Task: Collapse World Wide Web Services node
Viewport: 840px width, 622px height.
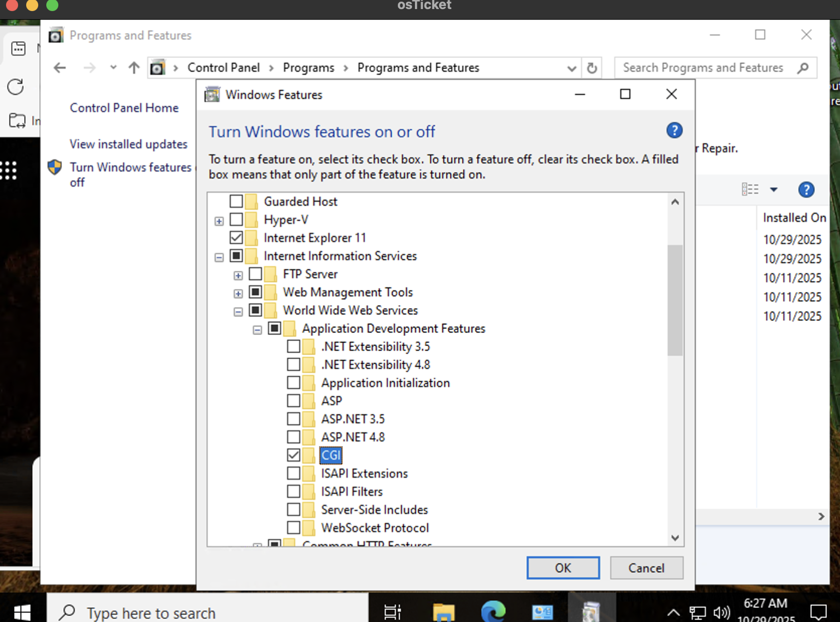Action: pos(238,312)
